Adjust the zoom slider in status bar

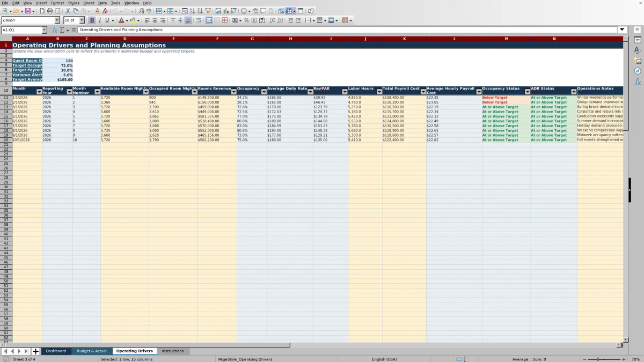tap(604, 359)
